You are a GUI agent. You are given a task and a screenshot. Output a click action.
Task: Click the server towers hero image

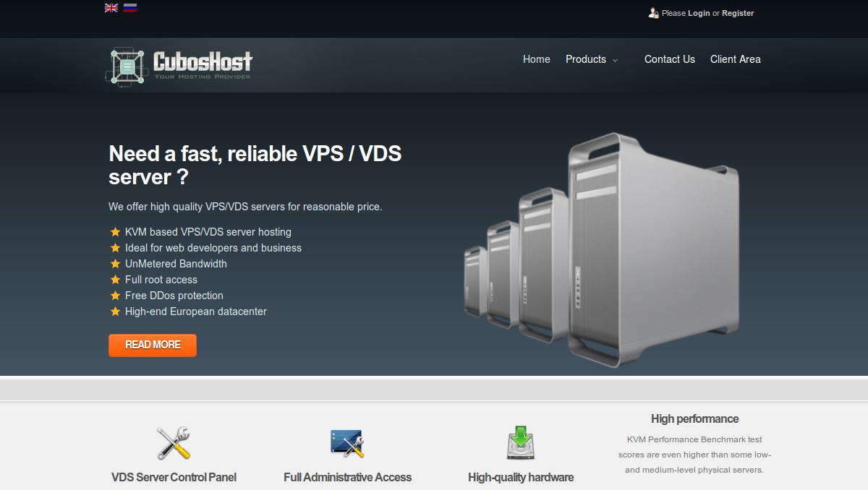click(x=601, y=246)
